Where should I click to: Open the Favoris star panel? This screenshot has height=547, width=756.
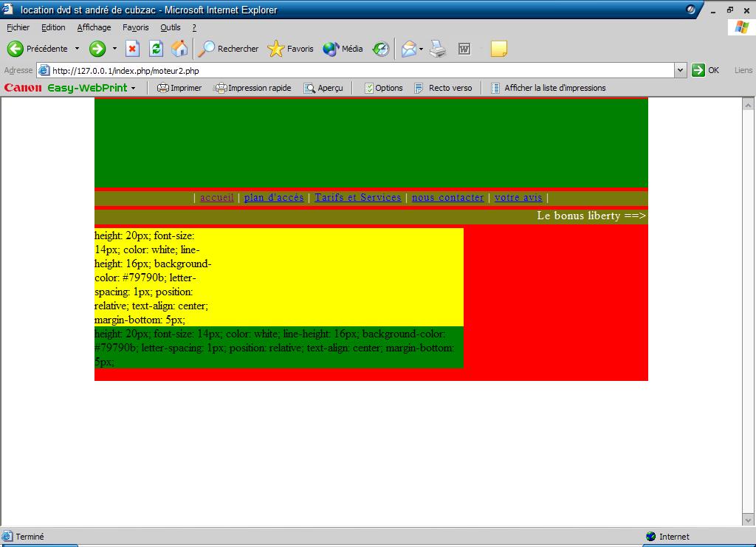click(290, 49)
